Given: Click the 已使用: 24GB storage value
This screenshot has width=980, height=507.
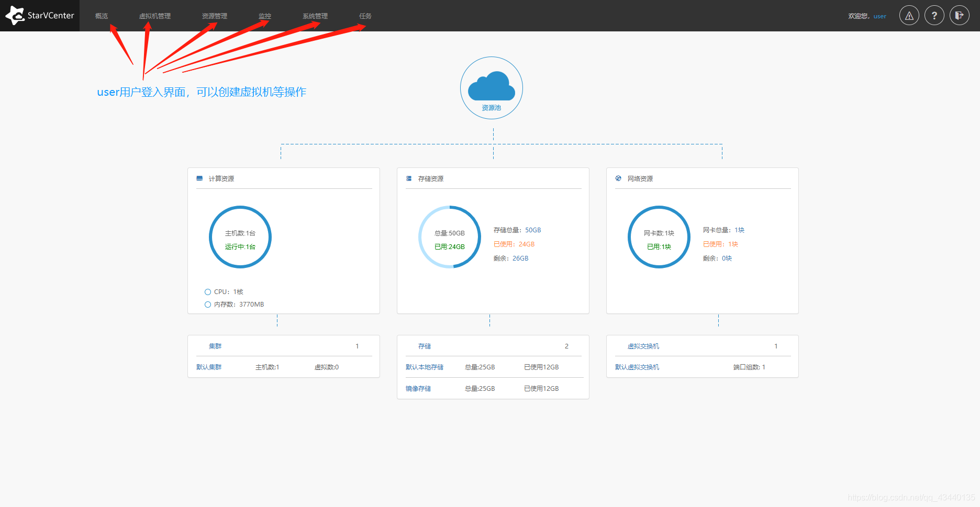Looking at the screenshot, I should coord(514,244).
